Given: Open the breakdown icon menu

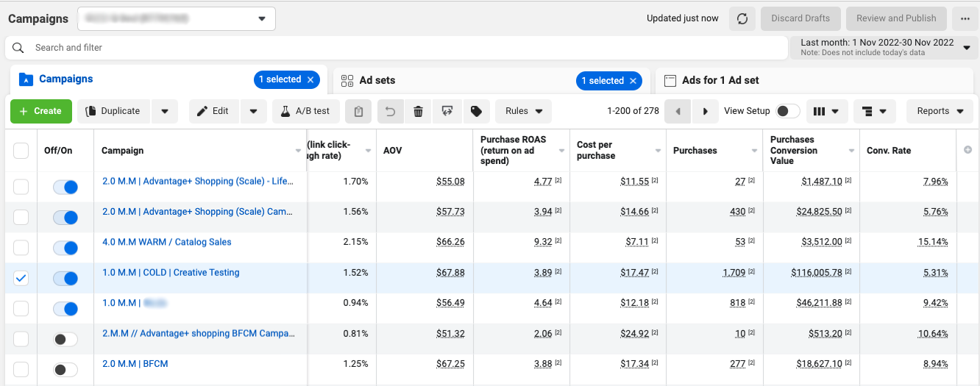Looking at the screenshot, I should 874,111.
